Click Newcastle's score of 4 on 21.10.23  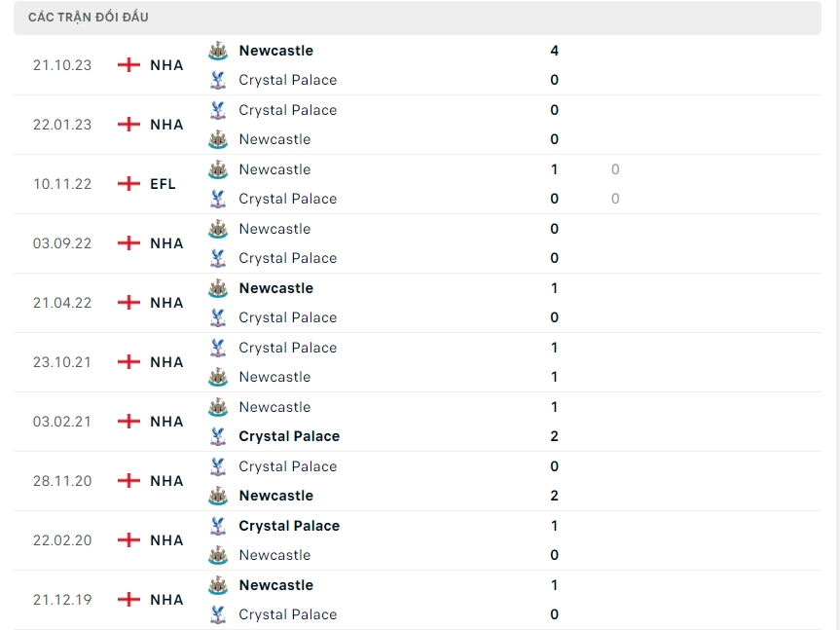click(554, 51)
